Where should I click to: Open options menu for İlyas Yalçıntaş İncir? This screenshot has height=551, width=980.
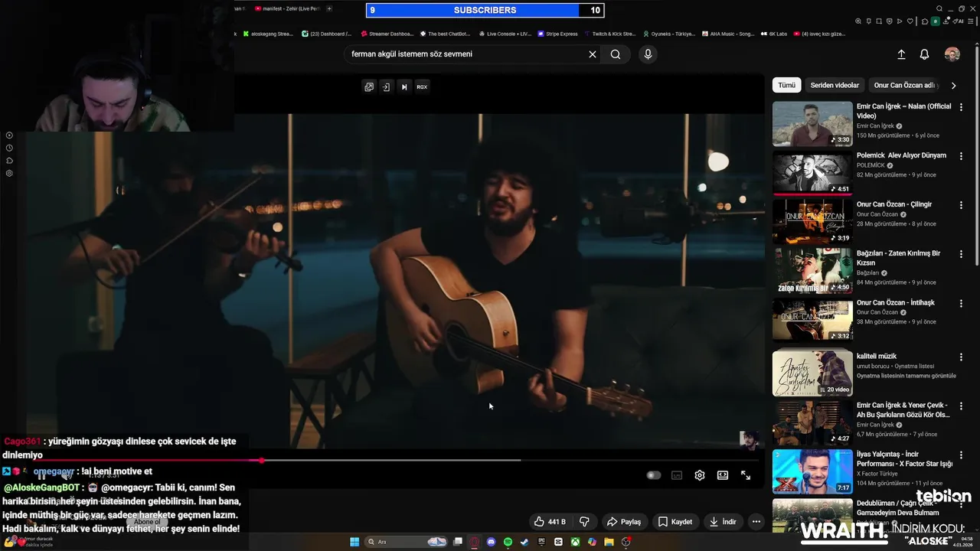[961, 455]
